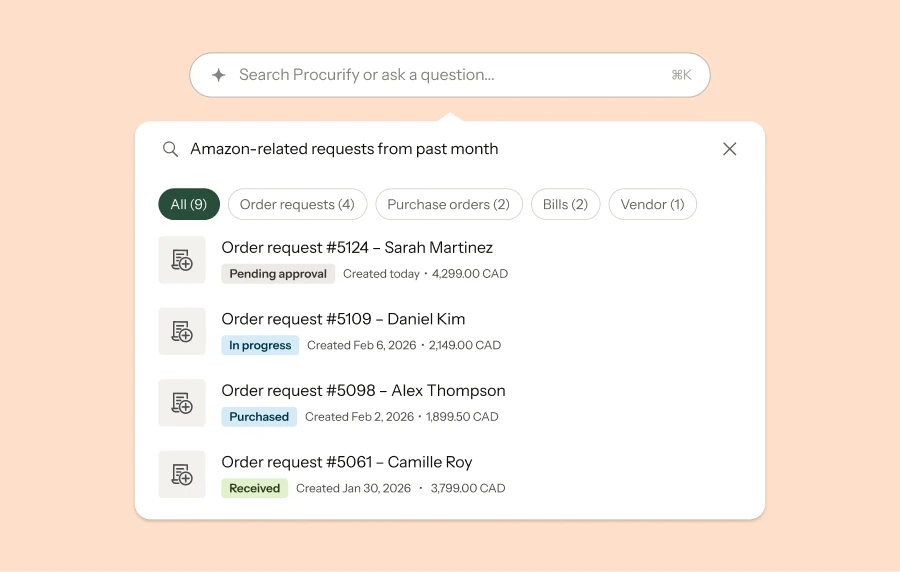Click the 2,149.00 CAD amount

465,345
